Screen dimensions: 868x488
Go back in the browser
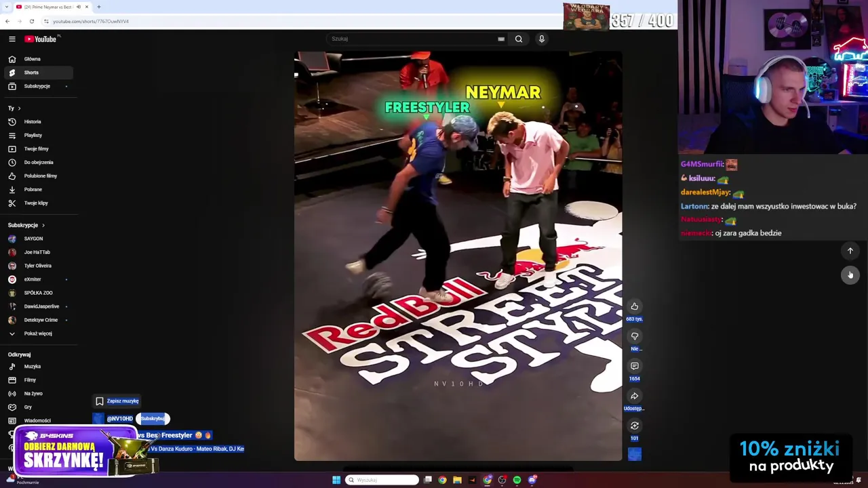point(7,21)
